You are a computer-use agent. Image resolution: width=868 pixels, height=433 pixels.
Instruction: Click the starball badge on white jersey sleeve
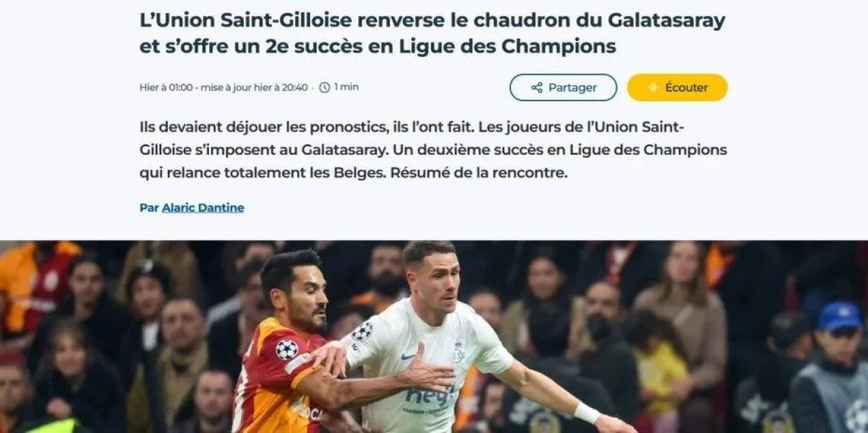click(x=362, y=331)
